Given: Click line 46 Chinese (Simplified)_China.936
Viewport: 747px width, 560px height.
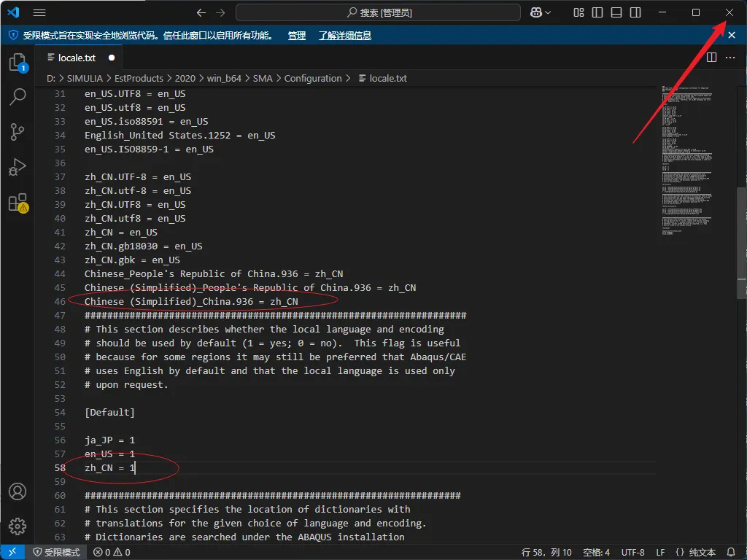Looking at the screenshot, I should pyautogui.click(x=191, y=301).
